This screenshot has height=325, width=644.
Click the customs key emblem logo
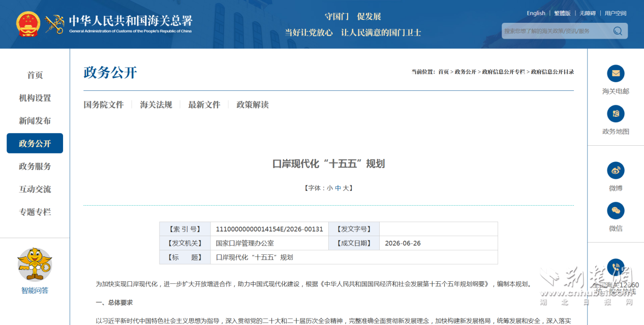pyautogui.click(x=54, y=24)
